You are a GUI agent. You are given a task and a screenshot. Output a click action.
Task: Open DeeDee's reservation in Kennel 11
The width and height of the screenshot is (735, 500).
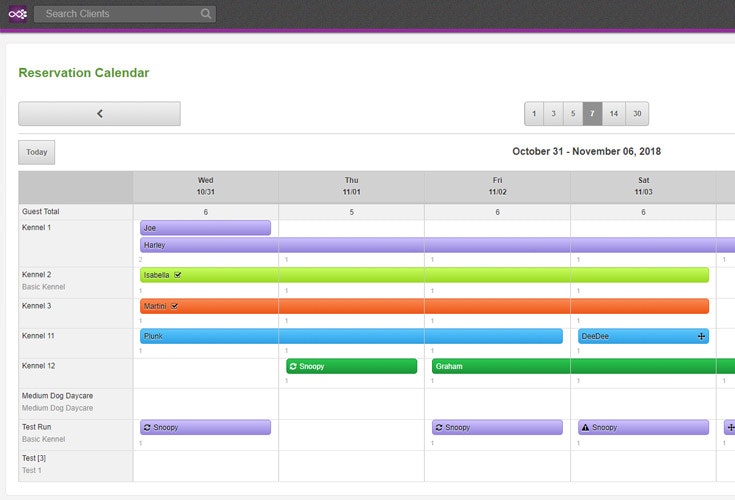tap(643, 336)
